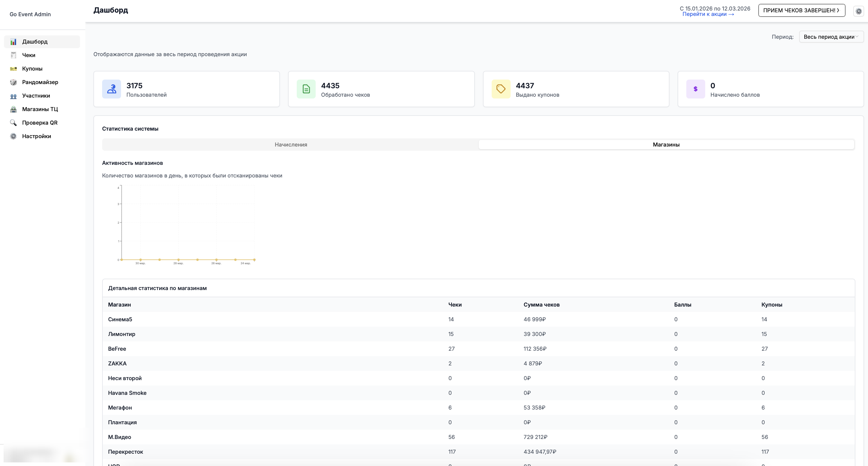Viewport: 868px width, 466px height.
Task: Click the 729 212₽ sum value
Action: [536, 437]
